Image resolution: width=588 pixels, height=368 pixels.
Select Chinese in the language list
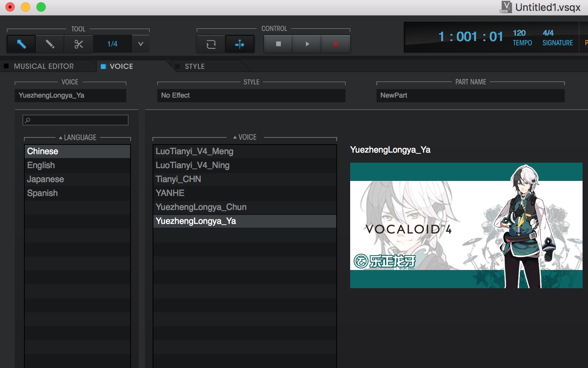tap(77, 151)
